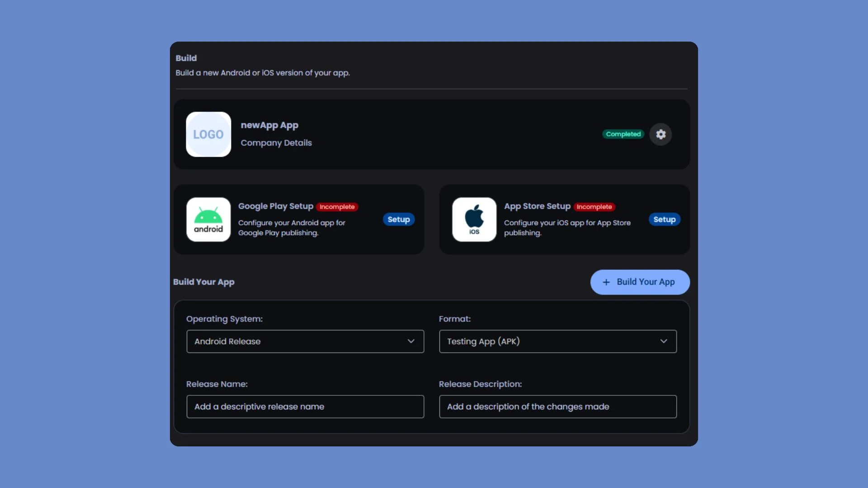This screenshot has height=488, width=868.
Task: Open App Store Setup button
Action: tap(664, 220)
